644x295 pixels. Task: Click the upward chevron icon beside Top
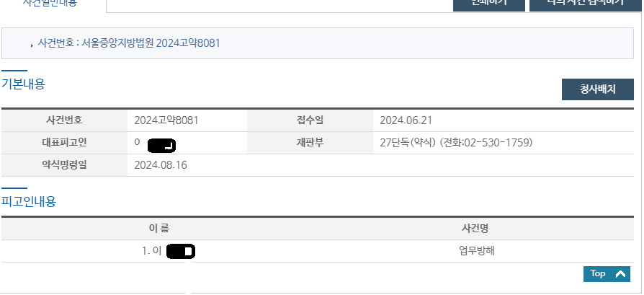(x=619, y=274)
